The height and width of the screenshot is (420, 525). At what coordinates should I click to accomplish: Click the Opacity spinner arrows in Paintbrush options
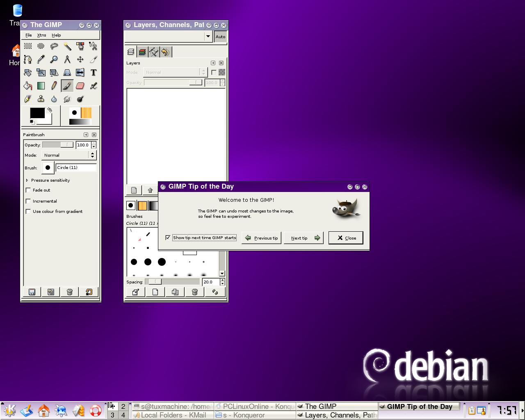94,145
